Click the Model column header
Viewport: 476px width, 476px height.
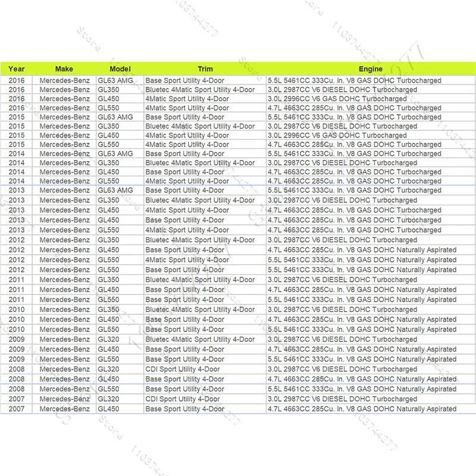(120, 69)
